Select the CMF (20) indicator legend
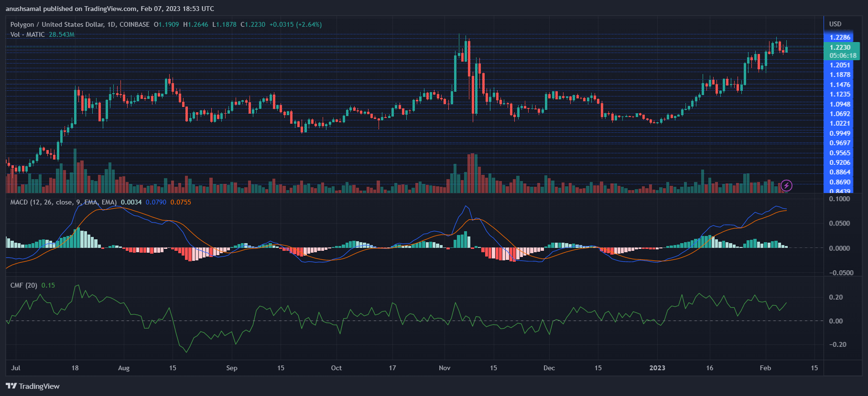The width and height of the screenshot is (868, 396). tap(24, 285)
